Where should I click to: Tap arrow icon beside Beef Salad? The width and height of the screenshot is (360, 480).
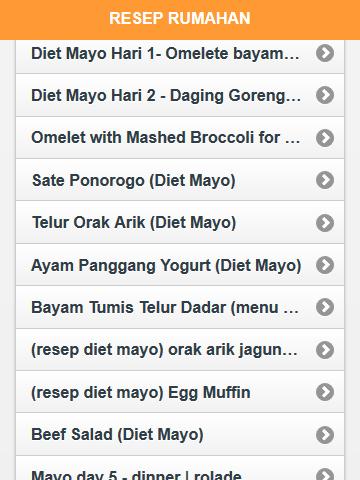tap(325, 435)
